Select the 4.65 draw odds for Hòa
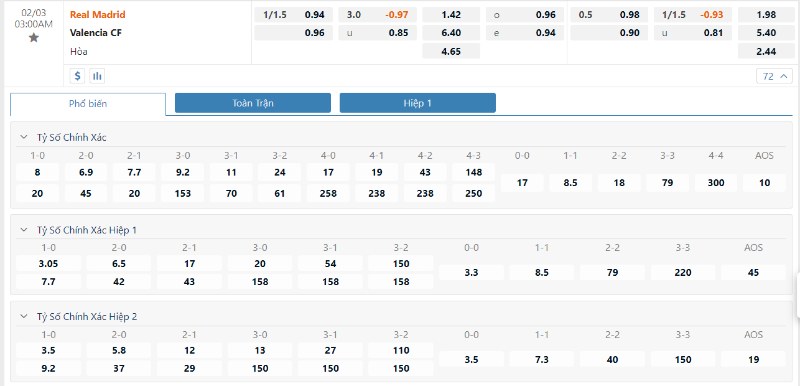 451,52
